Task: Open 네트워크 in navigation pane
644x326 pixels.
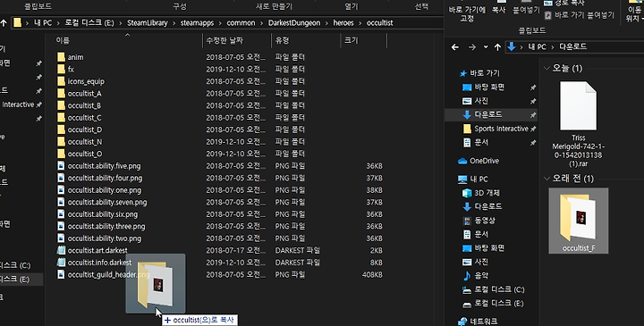Action: [478, 321]
